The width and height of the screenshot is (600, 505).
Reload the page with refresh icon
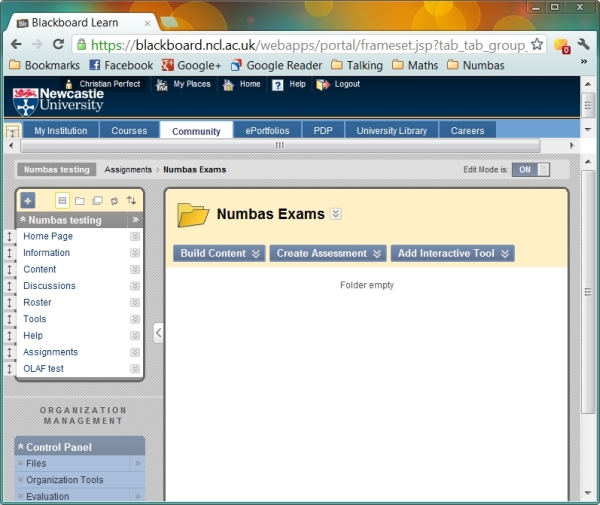[x=58, y=44]
